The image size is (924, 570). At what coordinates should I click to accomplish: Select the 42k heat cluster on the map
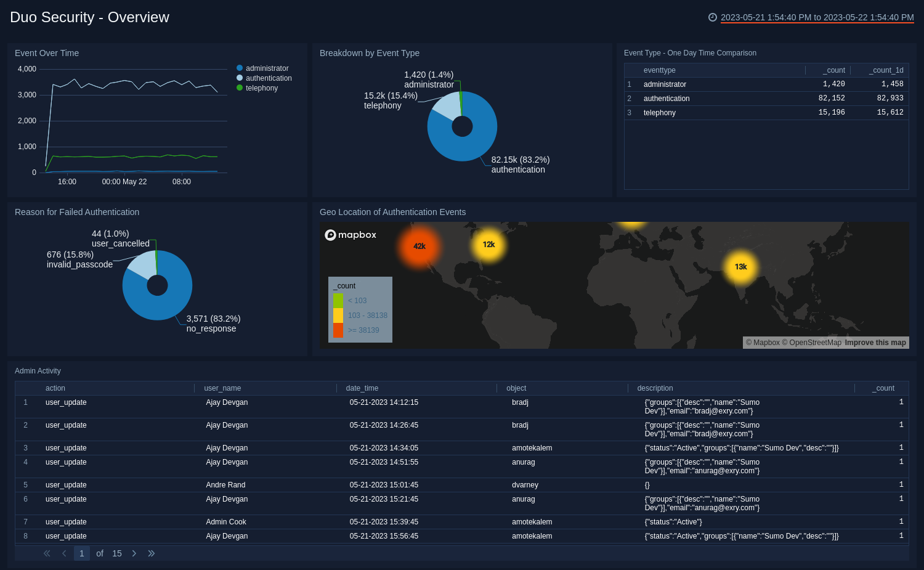click(419, 246)
